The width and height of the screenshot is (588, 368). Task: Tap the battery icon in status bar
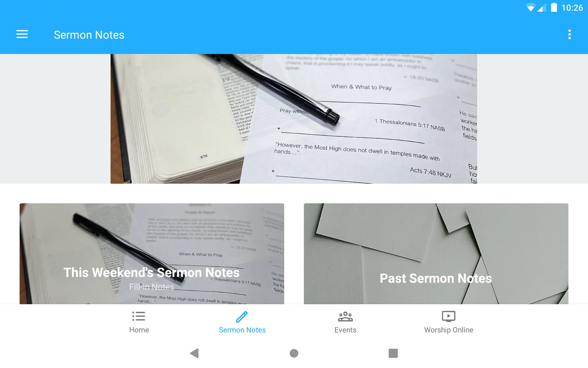555,7
